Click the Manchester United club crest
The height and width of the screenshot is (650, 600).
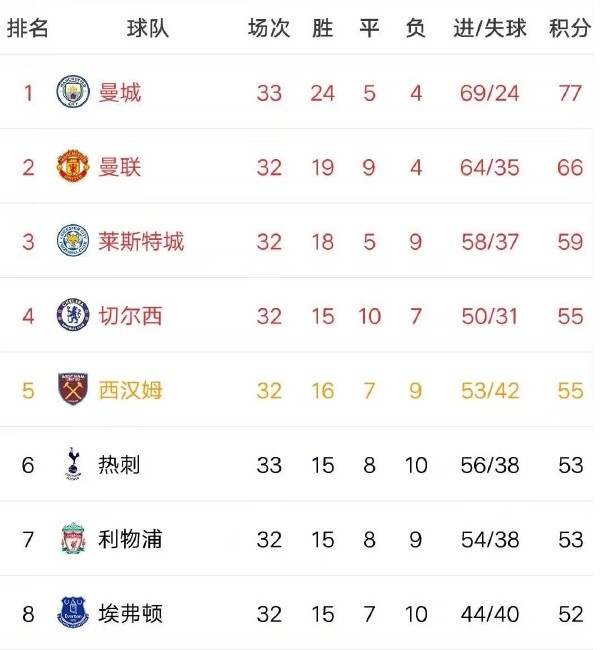point(73,167)
